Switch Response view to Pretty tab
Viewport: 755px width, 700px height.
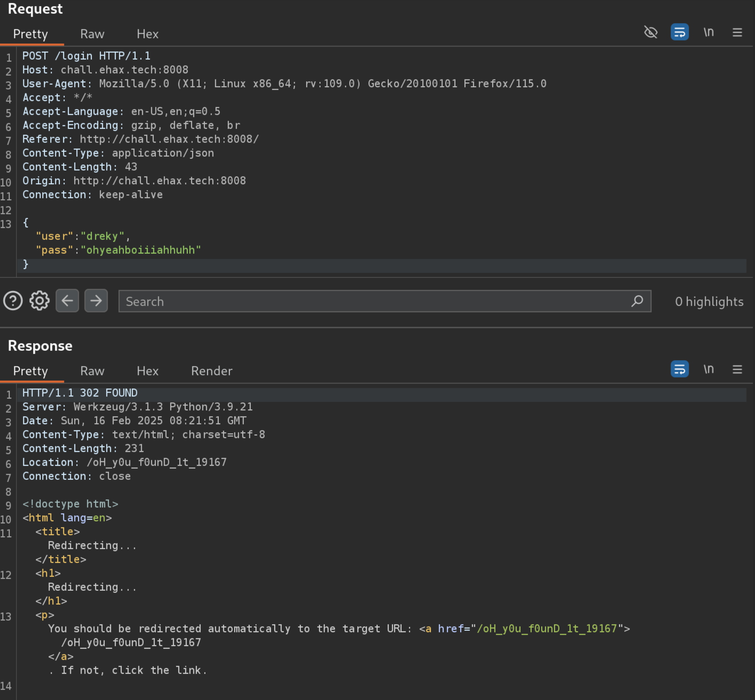30,371
